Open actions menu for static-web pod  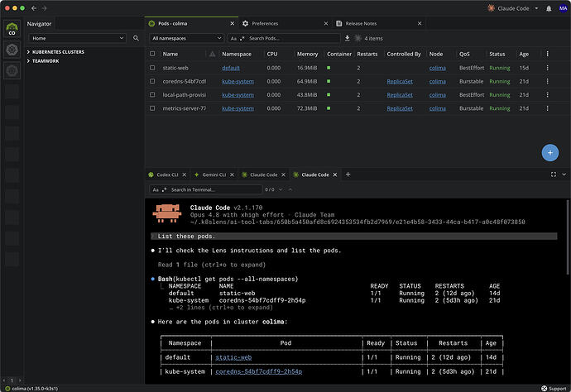point(547,68)
